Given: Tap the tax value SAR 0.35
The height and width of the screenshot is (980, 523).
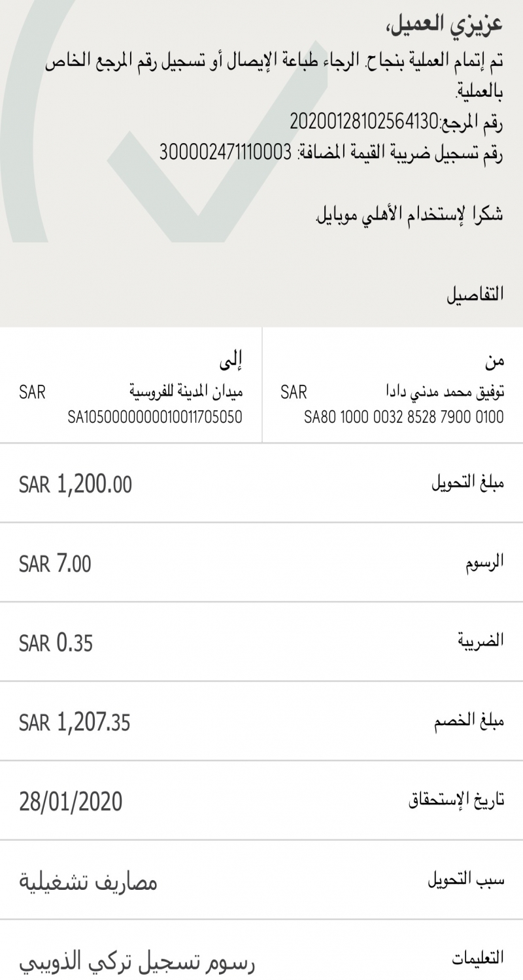Looking at the screenshot, I should (56, 644).
